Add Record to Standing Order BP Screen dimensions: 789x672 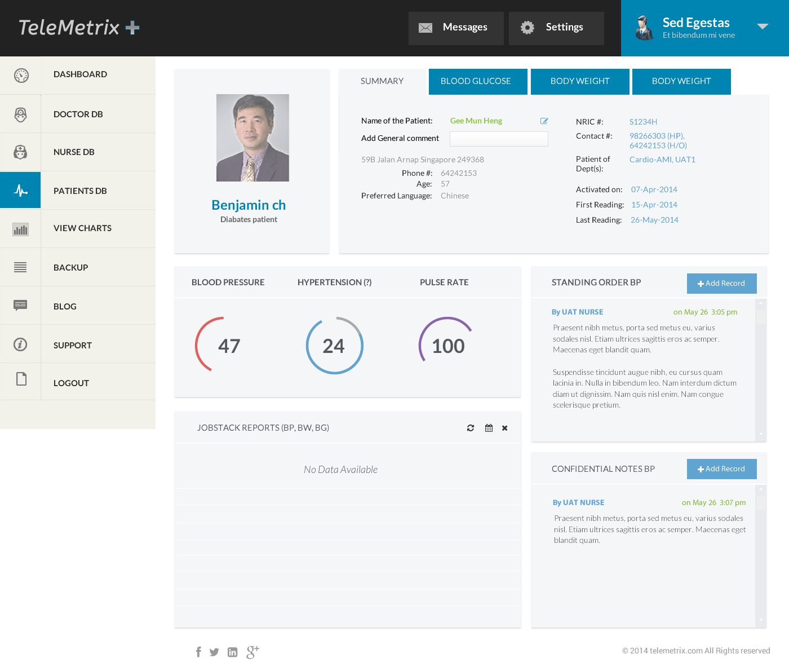click(x=721, y=284)
